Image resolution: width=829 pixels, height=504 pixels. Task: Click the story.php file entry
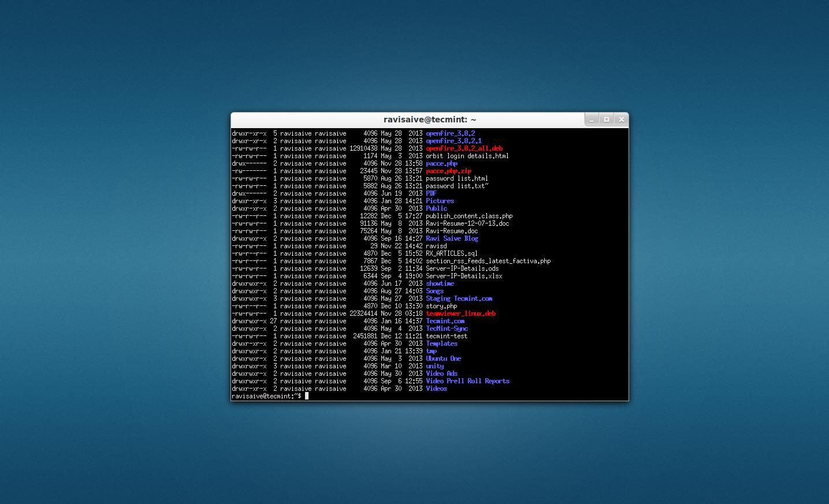[441, 306]
